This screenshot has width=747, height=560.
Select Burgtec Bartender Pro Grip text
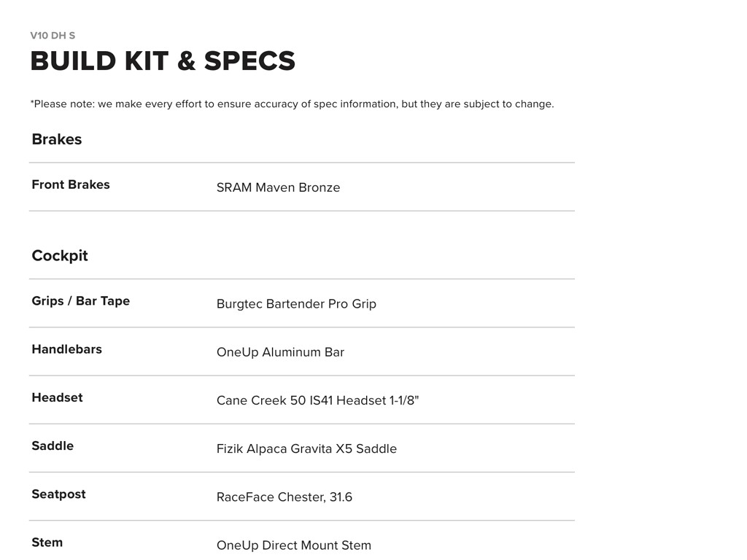[296, 304]
